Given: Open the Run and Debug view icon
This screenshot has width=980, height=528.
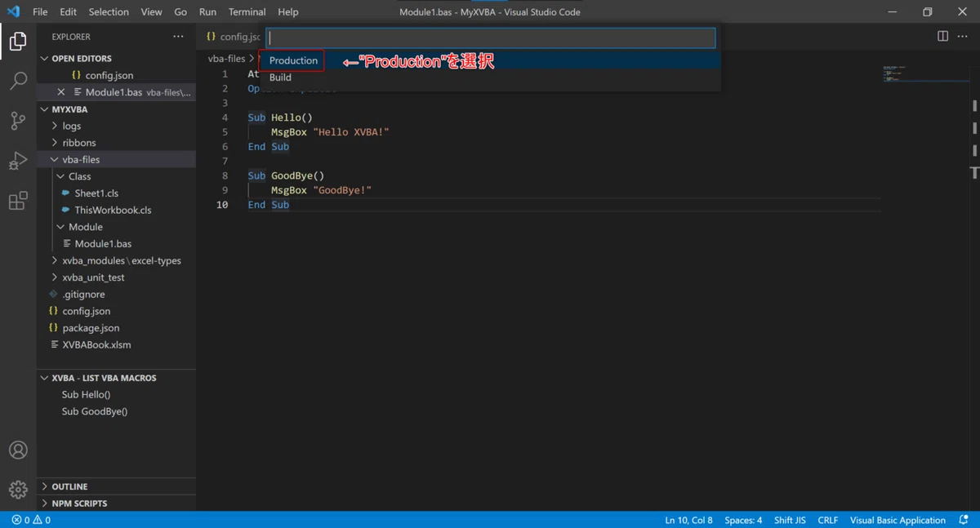Looking at the screenshot, I should point(18,161).
